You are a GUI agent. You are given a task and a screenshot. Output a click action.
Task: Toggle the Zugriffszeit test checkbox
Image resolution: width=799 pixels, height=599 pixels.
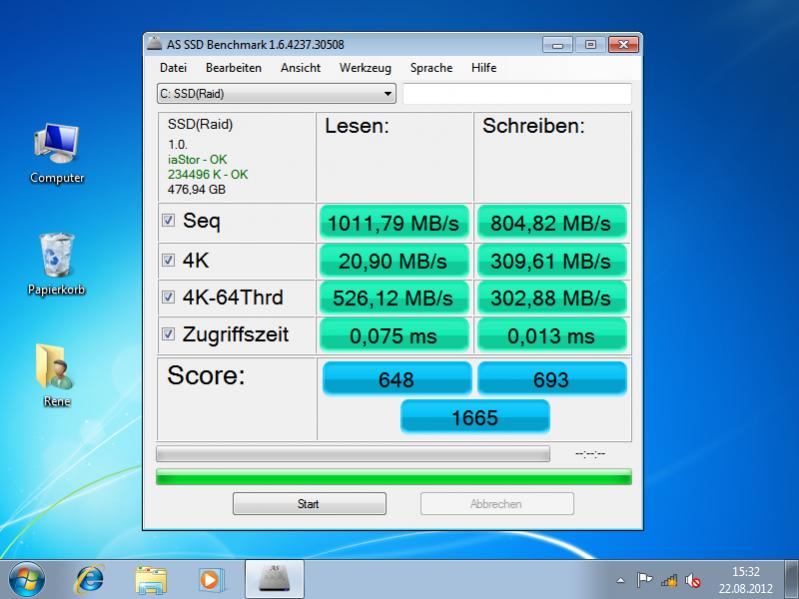tap(168, 334)
